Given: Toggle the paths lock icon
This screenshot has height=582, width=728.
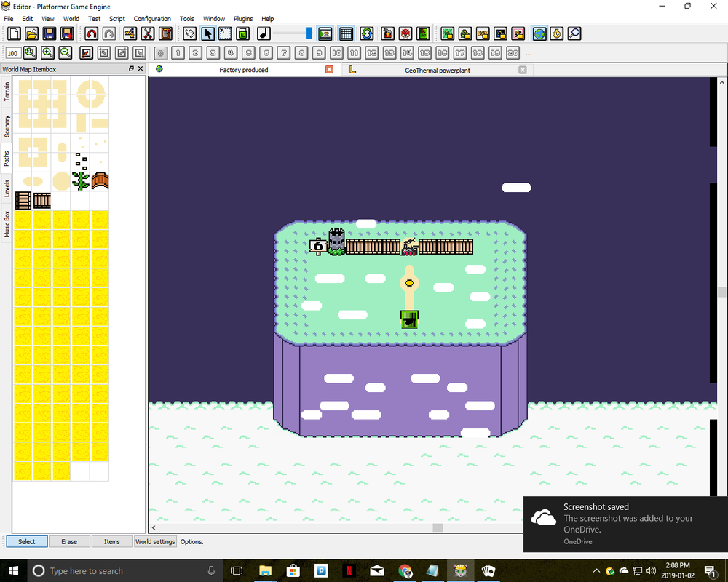Looking at the screenshot, I should tap(483, 33).
